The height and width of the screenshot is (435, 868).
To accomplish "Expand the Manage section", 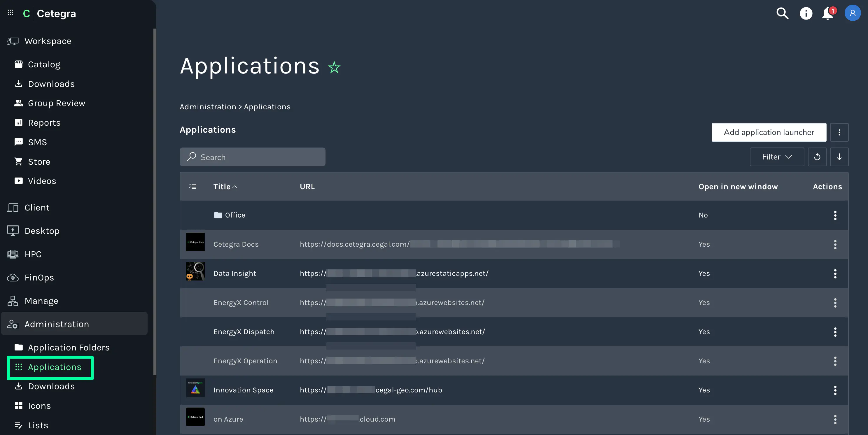I will coord(41,301).
